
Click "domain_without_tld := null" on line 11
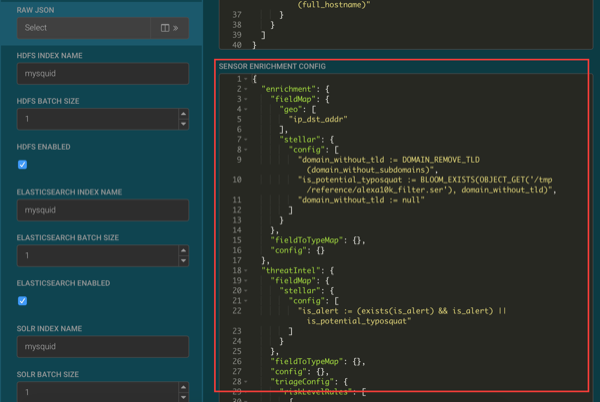pyautogui.click(x=361, y=200)
